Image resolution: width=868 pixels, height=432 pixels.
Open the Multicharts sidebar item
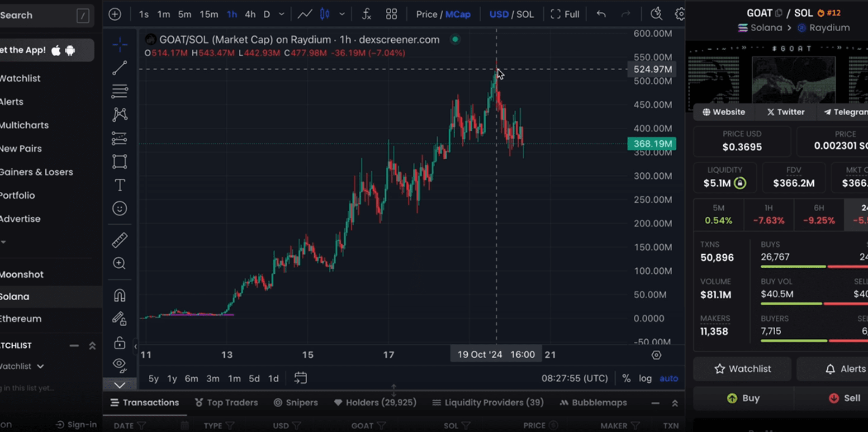[x=24, y=125]
